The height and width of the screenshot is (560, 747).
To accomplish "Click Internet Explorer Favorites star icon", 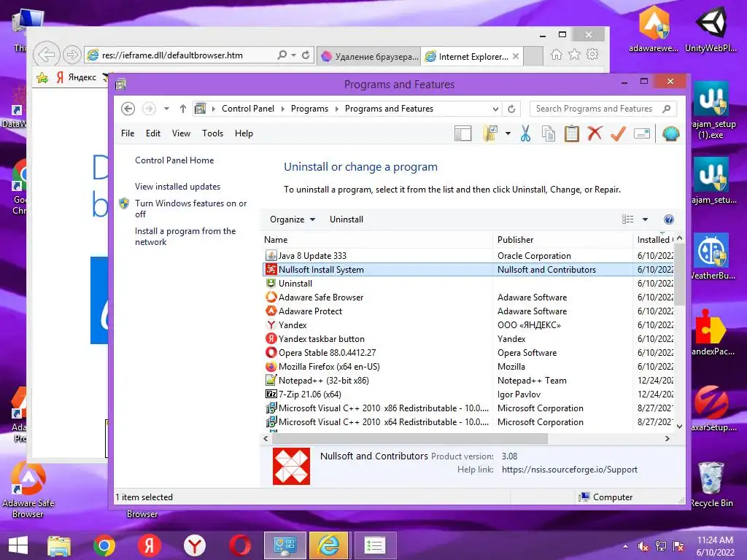I will [575, 55].
